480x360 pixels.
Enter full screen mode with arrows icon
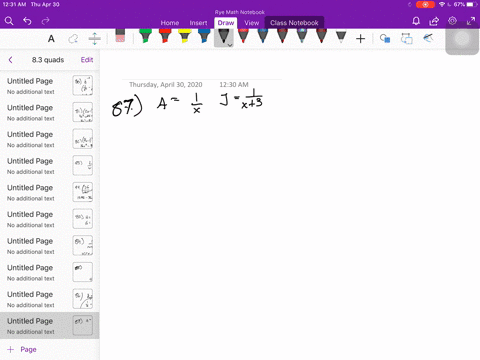point(471,21)
